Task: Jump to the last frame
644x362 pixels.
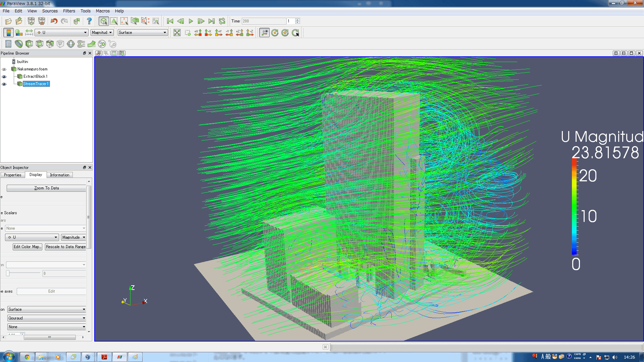Action: pos(211,21)
